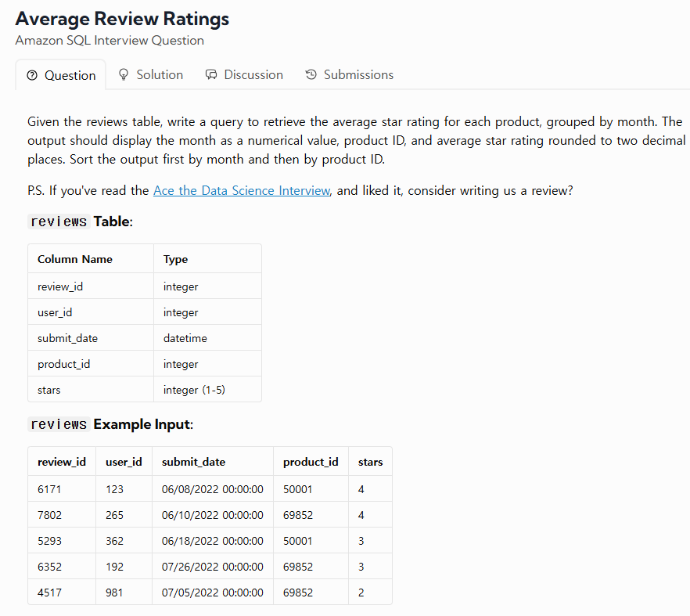The height and width of the screenshot is (616, 690).
Task: Click 'stars' header in example input
Action: click(370, 462)
